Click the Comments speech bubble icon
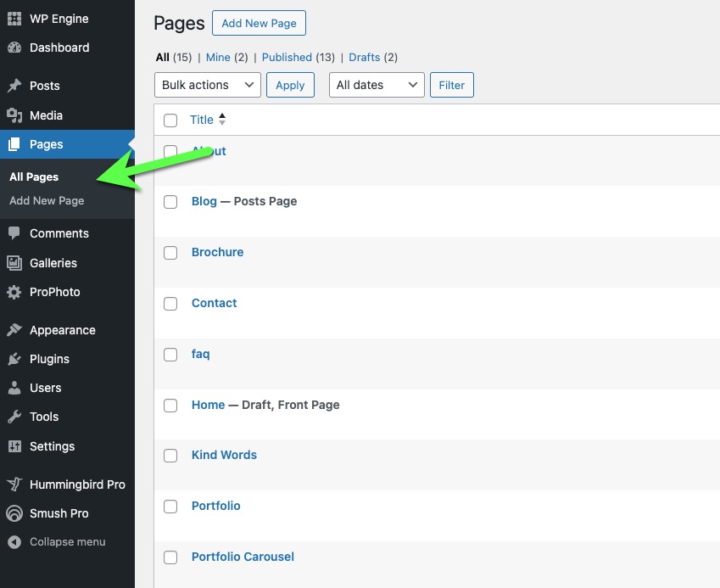 pyautogui.click(x=14, y=233)
